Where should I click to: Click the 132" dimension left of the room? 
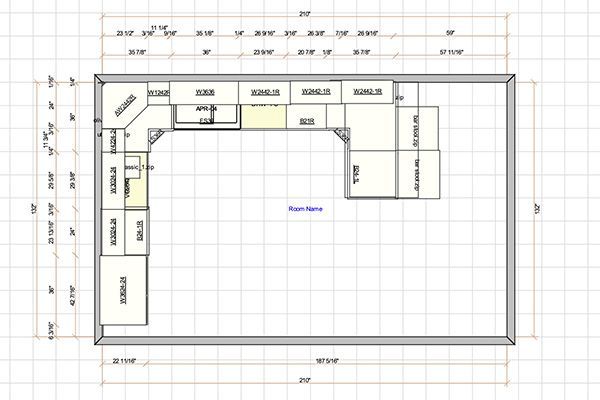35,209
